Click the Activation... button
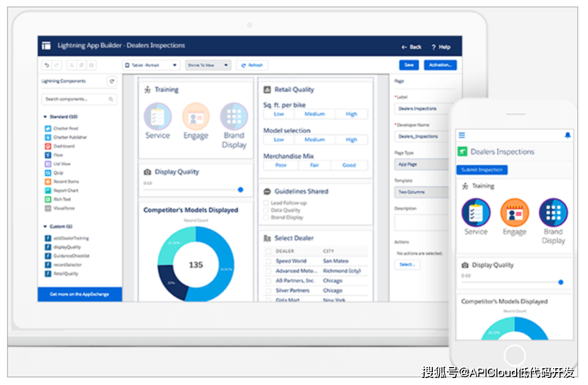Viewport: 588px width, 385px height. click(x=440, y=65)
